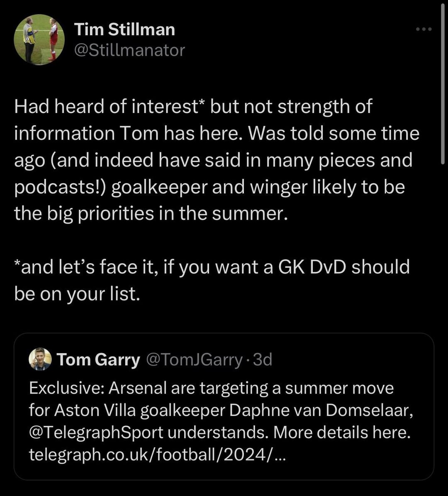Screen dimensions: 448x496
Task: Click the word 'Exclusive:' in quoted tweet
Action: coord(67,388)
